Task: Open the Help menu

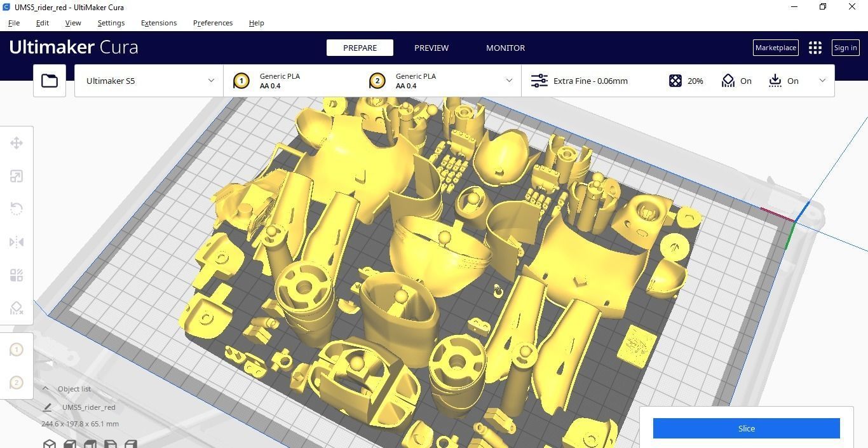Action: pyautogui.click(x=257, y=23)
